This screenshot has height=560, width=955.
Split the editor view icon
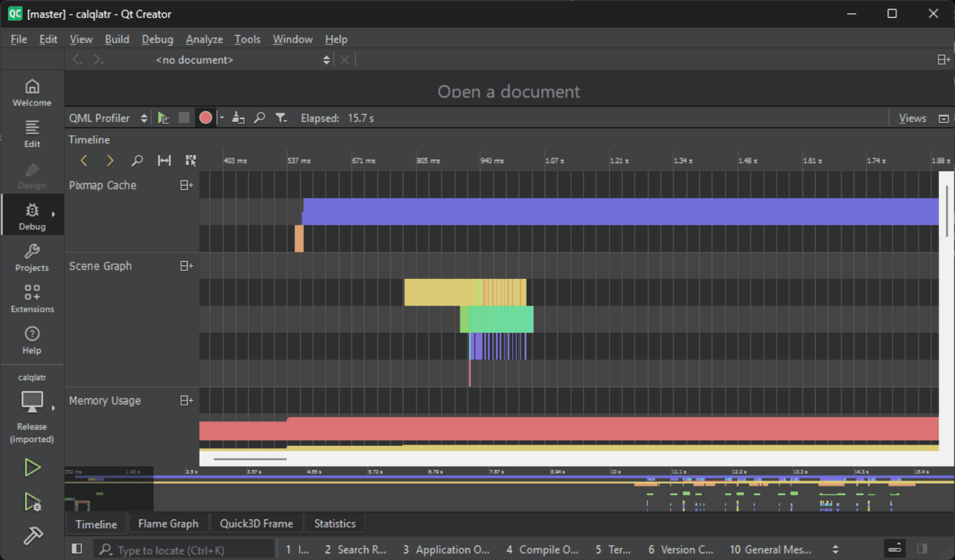point(944,60)
